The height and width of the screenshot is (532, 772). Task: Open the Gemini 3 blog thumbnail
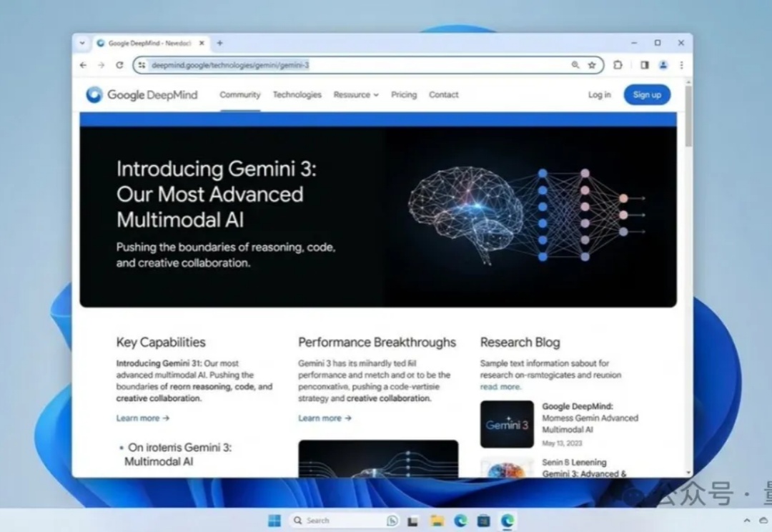coord(507,424)
